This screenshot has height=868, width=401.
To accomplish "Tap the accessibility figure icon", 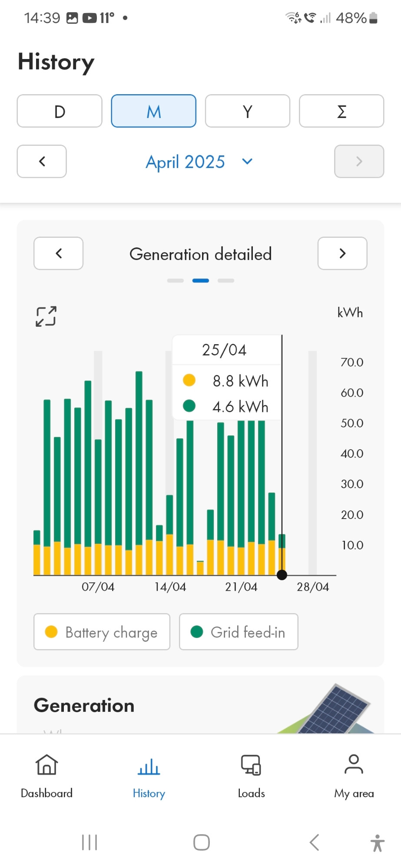I will 378,843.
